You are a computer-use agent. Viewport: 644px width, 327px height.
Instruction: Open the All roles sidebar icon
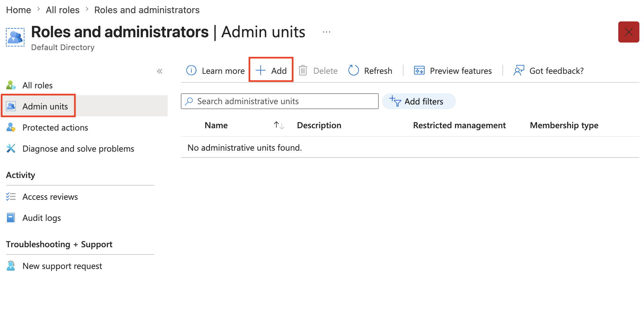[11, 85]
